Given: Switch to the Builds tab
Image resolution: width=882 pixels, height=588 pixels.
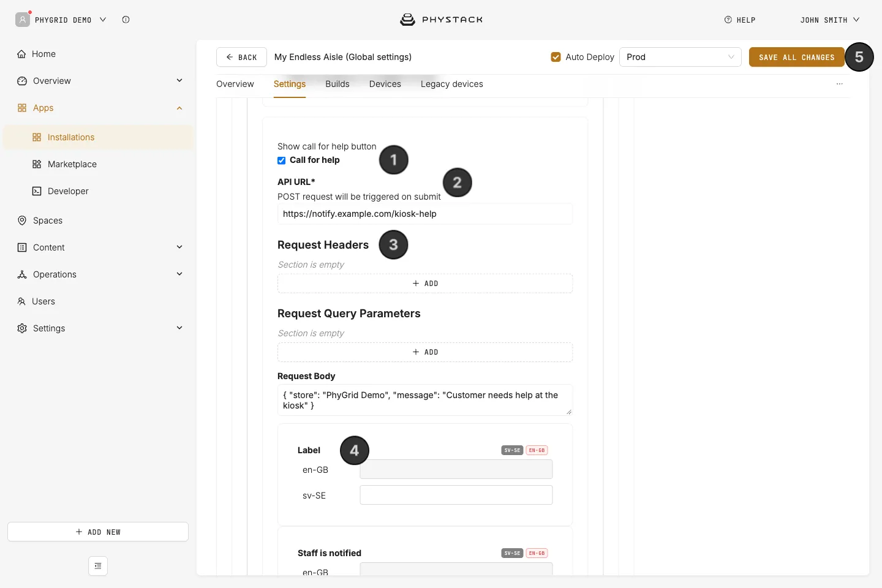Looking at the screenshot, I should coord(337,84).
